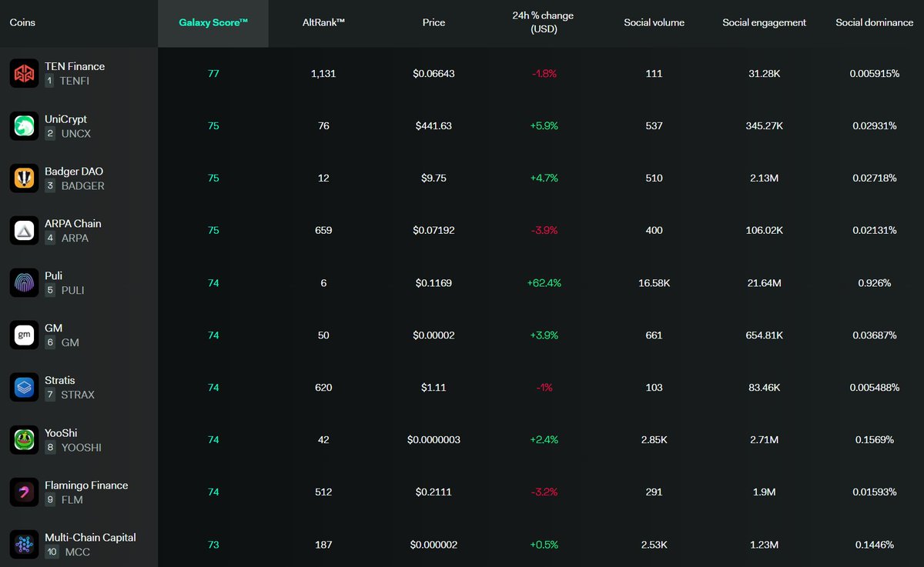Click Multi-Chain Capital Galaxy Score 73
This screenshot has width=924, height=567.
pyautogui.click(x=213, y=545)
